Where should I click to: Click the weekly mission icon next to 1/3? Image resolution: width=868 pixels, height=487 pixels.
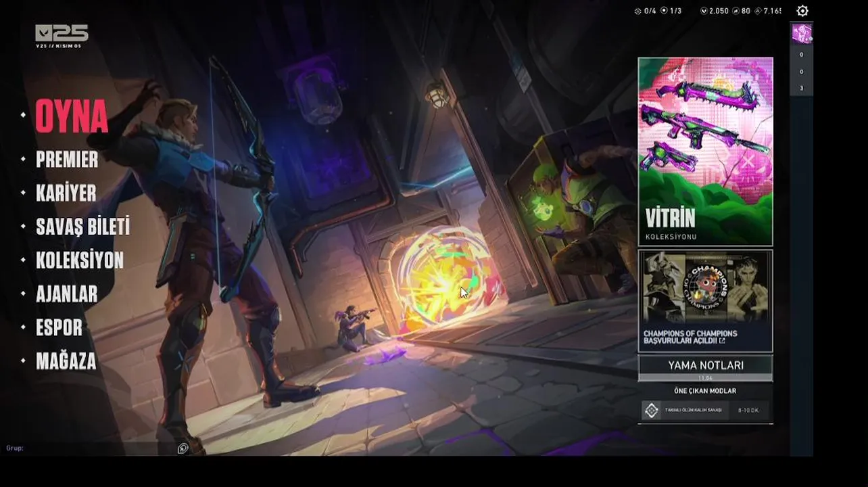click(664, 11)
